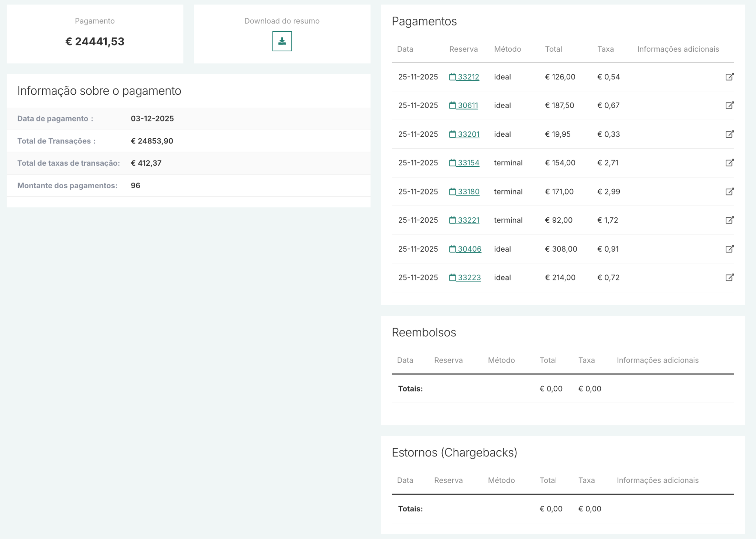Viewport: 756px width, 539px height.
Task: Open external link icon for € 19,95 payment
Action: pos(729,134)
